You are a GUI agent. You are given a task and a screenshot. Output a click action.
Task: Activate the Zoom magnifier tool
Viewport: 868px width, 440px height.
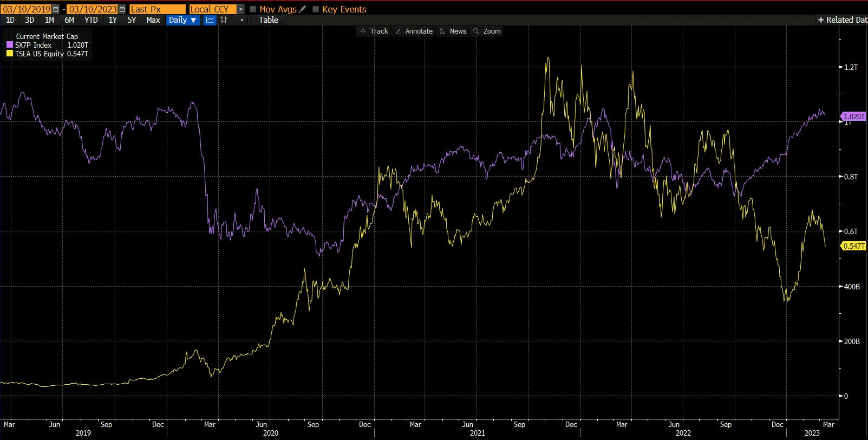coord(487,31)
